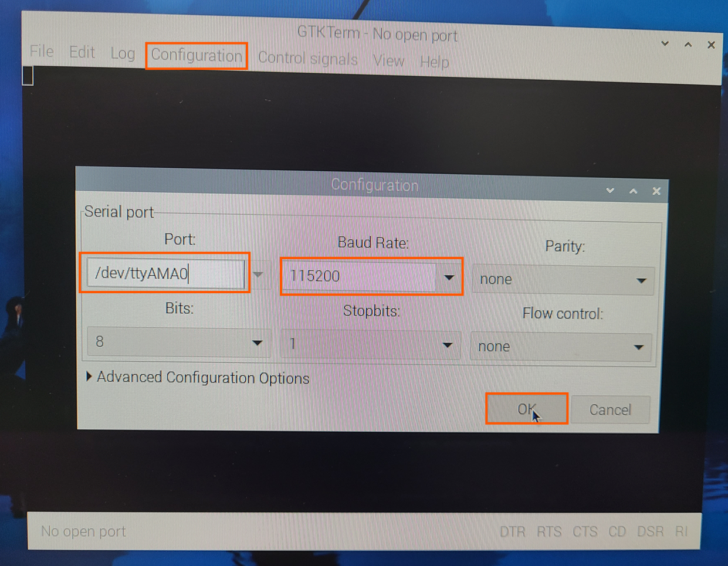
Task: Close the Configuration dialog
Action: (656, 191)
